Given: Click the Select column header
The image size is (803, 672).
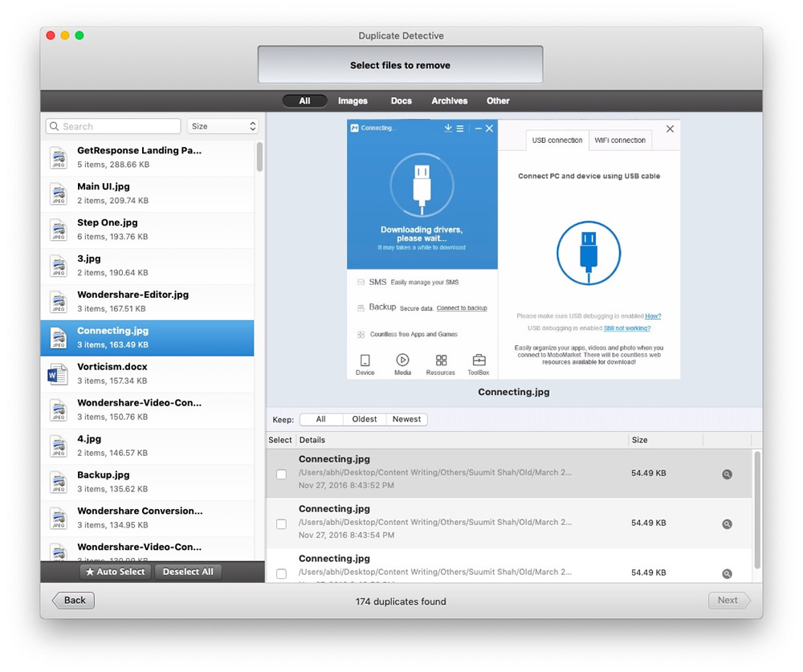Looking at the screenshot, I should [x=280, y=440].
